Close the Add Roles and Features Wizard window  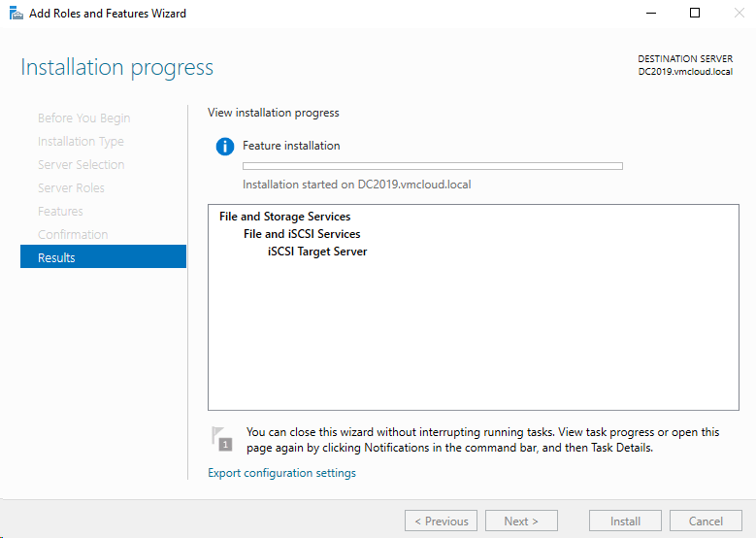[738, 14]
